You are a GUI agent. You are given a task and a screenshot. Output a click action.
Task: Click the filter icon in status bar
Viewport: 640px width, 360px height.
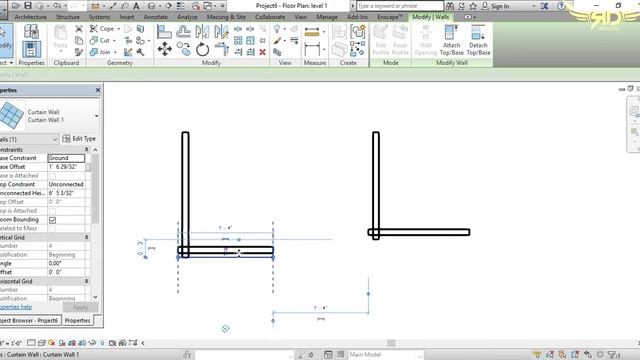[x=612, y=355]
